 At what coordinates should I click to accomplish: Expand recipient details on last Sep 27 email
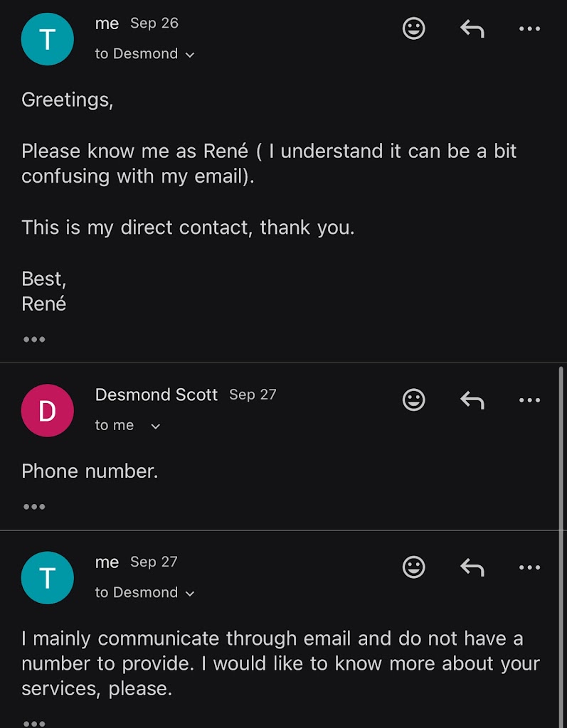[190, 594]
